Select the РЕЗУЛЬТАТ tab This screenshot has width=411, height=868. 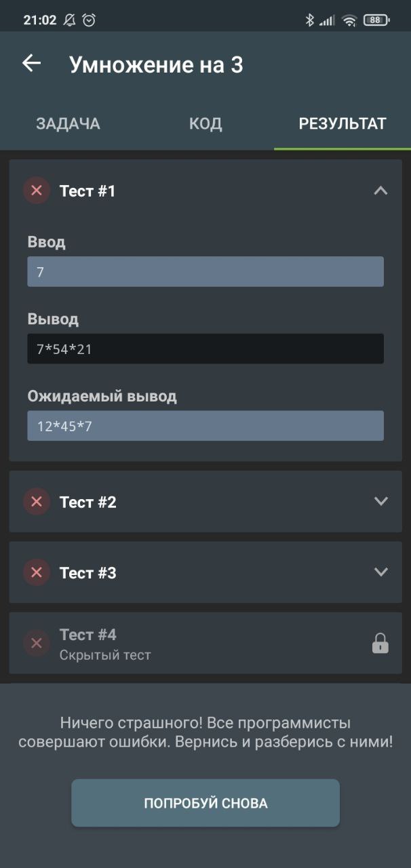pos(342,123)
